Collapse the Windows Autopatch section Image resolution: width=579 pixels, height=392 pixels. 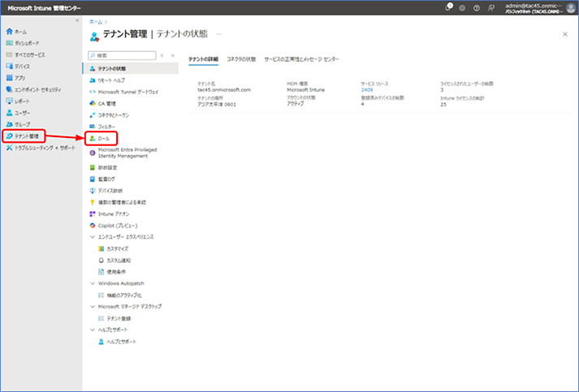(x=93, y=283)
